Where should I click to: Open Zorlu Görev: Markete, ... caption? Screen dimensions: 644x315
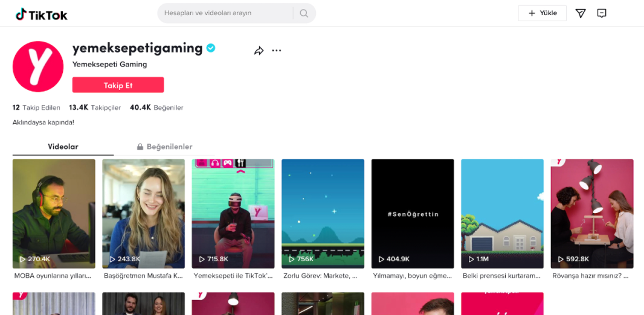point(320,276)
